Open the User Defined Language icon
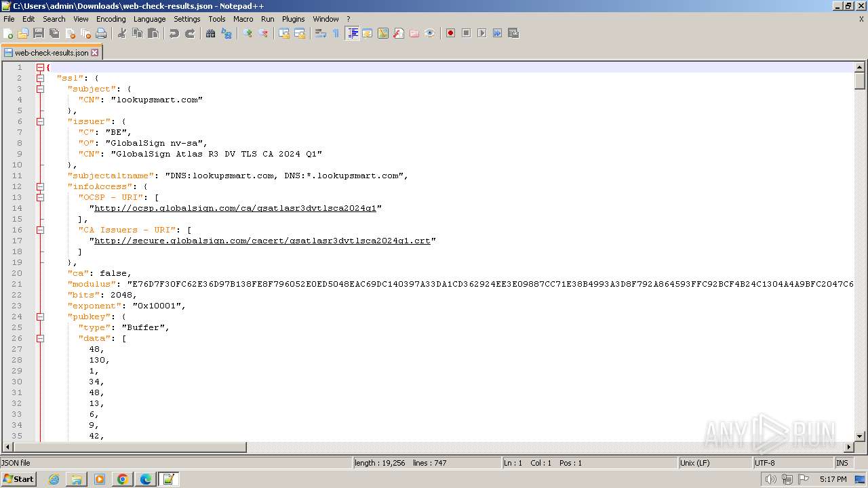The image size is (868, 488). (x=368, y=33)
